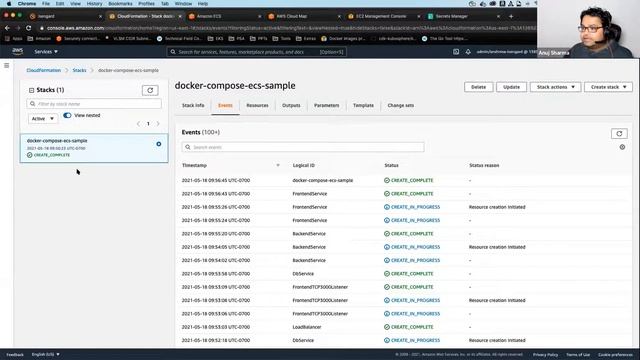
Task: Switch to the Resources tab
Action: pyautogui.click(x=257, y=105)
